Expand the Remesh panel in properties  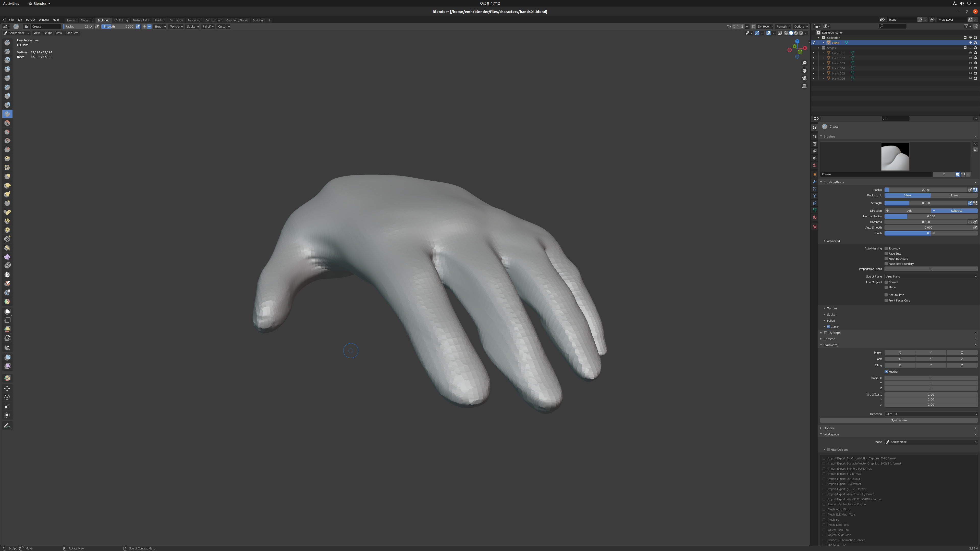tap(829, 339)
